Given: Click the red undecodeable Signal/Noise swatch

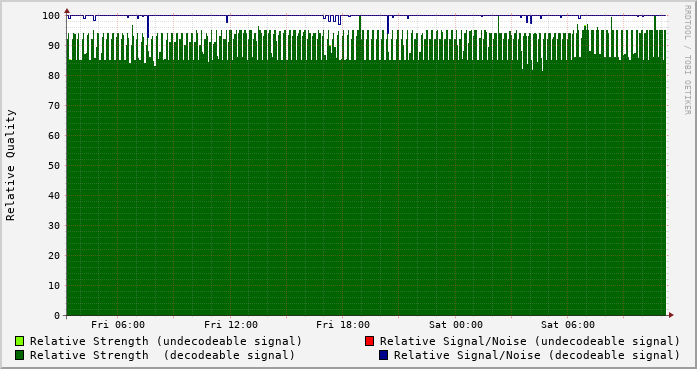Looking at the screenshot, I should tap(369, 341).
